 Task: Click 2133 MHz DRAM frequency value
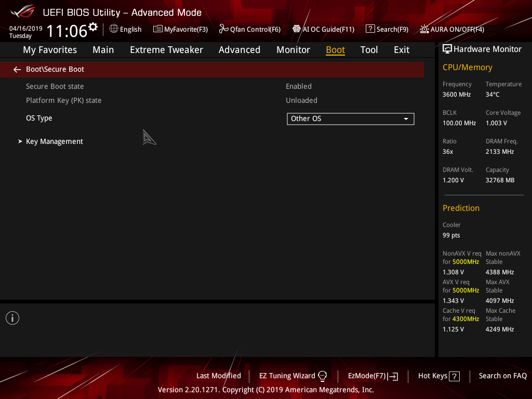click(x=499, y=152)
